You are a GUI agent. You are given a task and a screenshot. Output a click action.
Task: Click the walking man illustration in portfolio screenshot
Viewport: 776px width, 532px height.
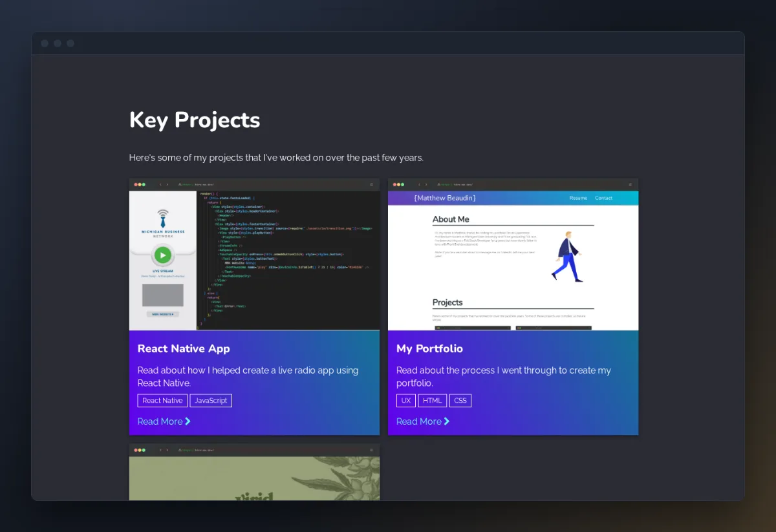tap(567, 257)
